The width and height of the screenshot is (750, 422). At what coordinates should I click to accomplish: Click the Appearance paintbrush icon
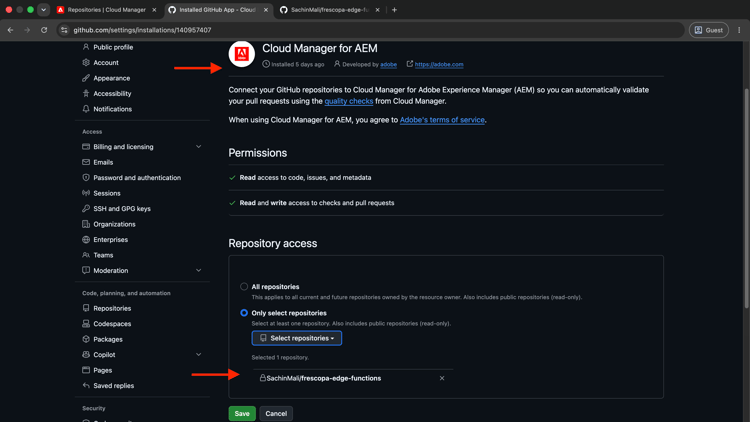[86, 78]
